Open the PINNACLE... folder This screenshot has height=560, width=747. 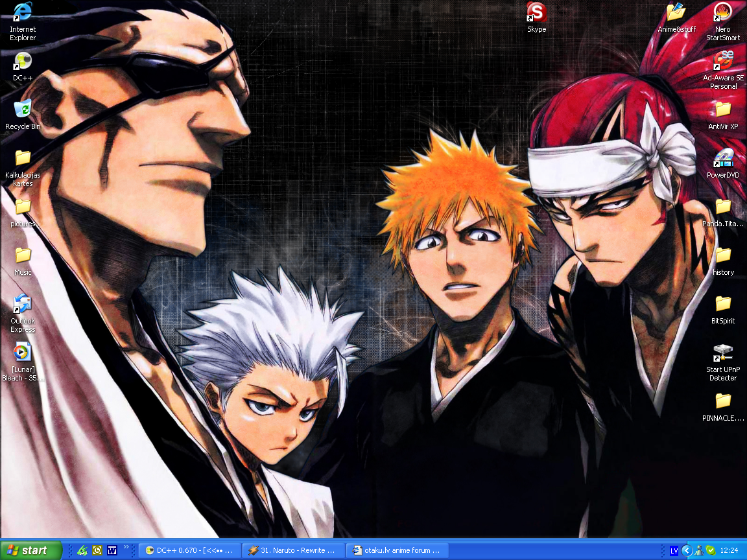[x=723, y=407]
